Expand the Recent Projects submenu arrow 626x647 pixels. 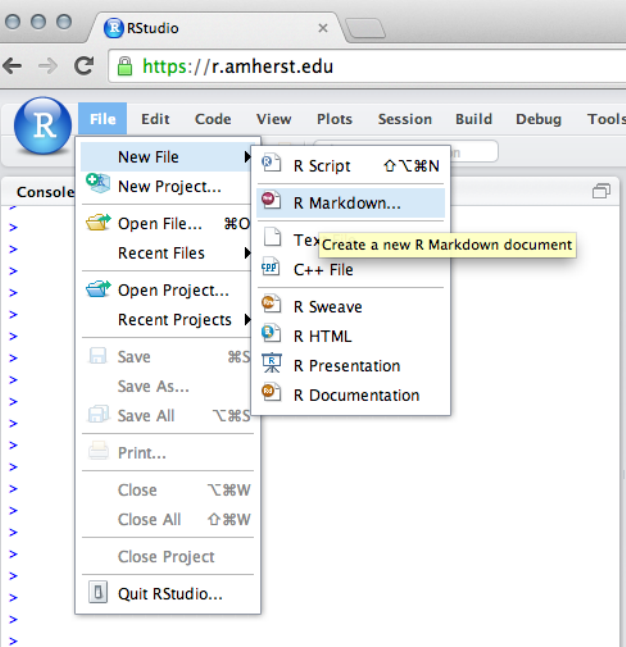tap(247, 320)
